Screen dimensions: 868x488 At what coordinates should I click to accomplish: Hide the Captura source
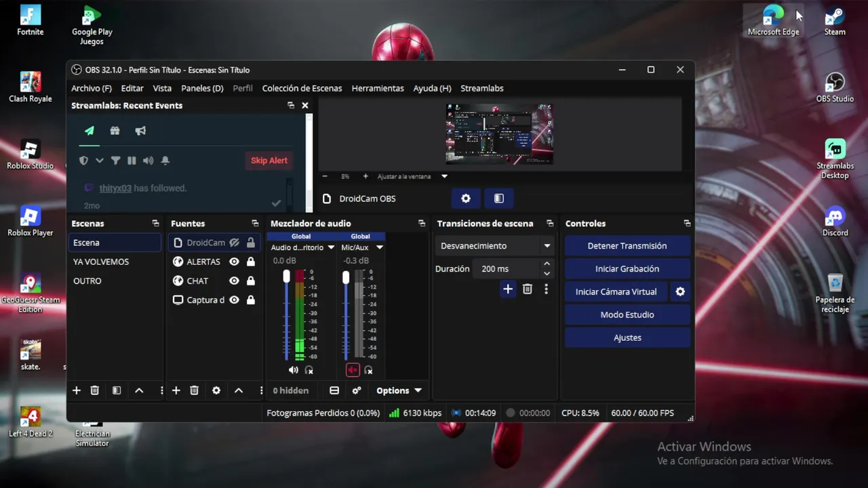[234, 300]
